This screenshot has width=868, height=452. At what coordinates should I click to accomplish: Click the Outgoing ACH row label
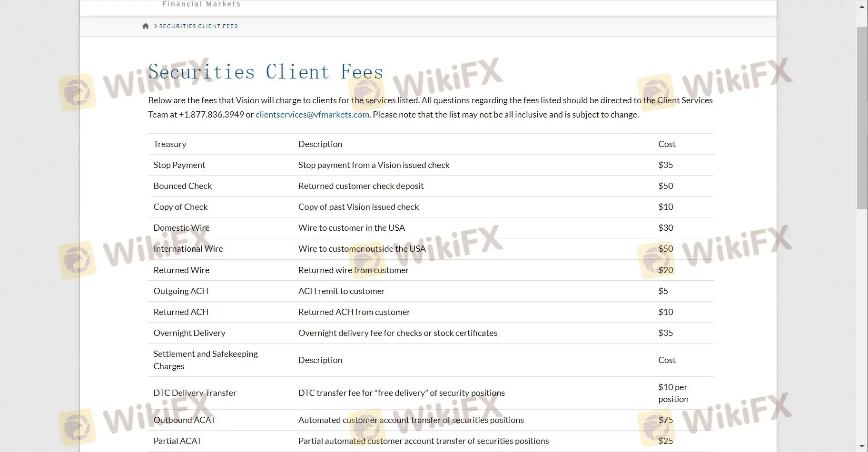tap(181, 291)
